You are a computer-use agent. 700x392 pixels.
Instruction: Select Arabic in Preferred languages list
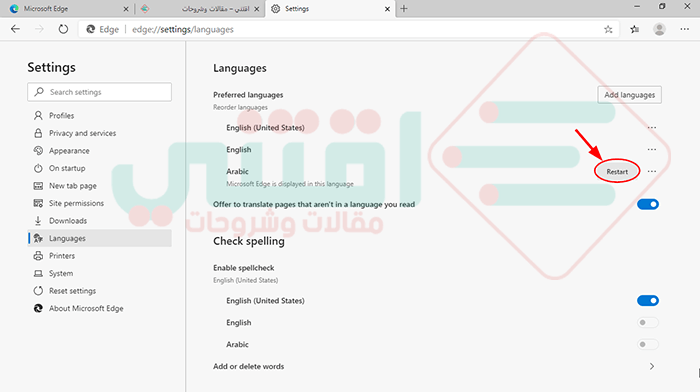click(x=237, y=171)
